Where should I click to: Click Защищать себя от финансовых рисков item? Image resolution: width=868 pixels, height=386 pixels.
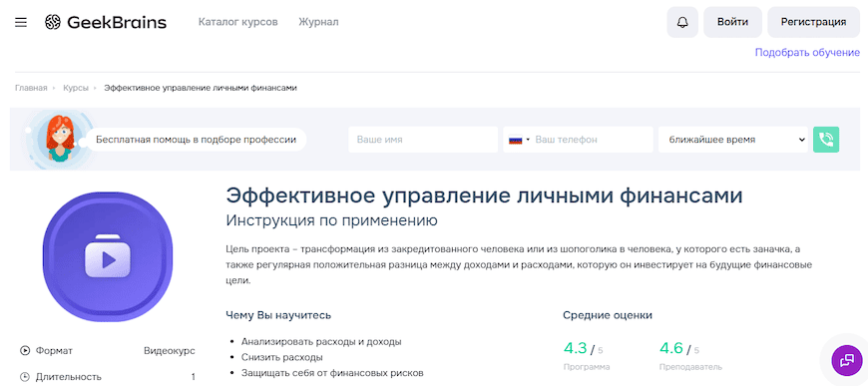point(332,373)
